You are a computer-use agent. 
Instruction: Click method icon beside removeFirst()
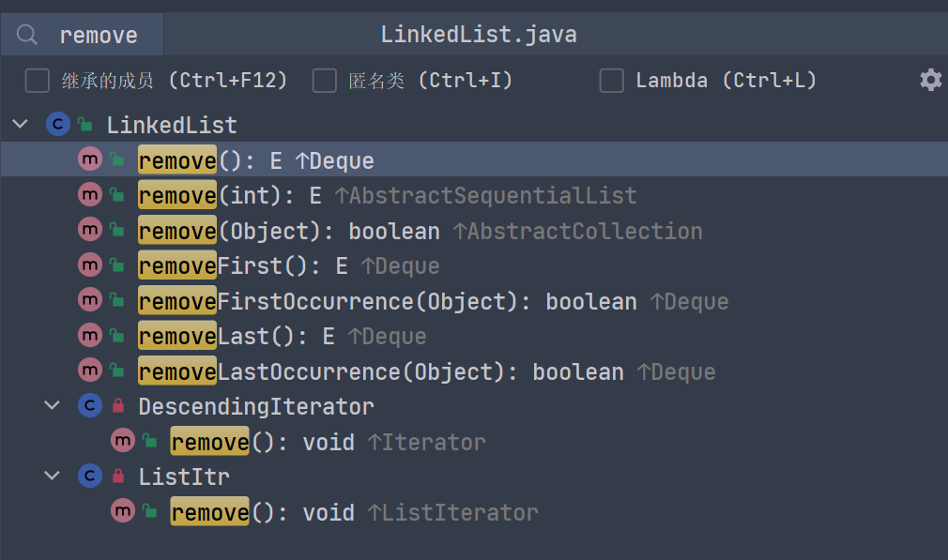pos(89,265)
